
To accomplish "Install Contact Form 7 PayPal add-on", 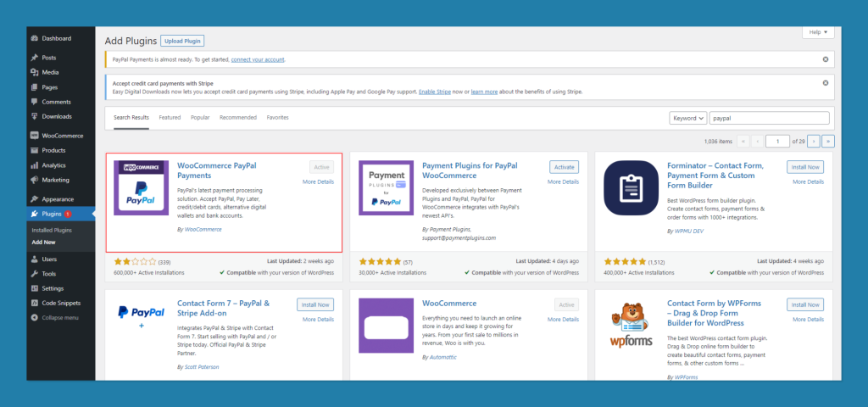I will point(315,304).
